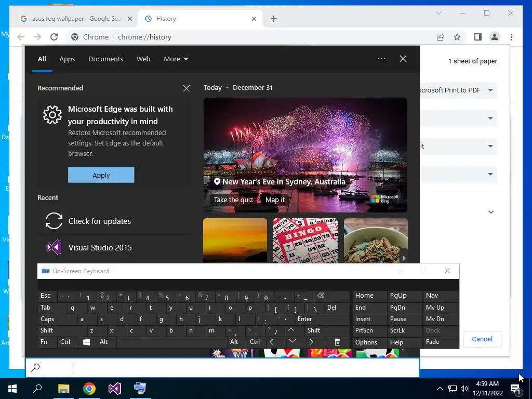Click the network icon in tray

coord(453,389)
